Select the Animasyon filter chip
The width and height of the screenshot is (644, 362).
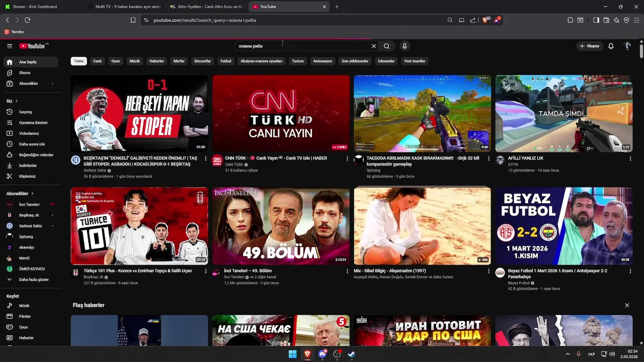[323, 61]
